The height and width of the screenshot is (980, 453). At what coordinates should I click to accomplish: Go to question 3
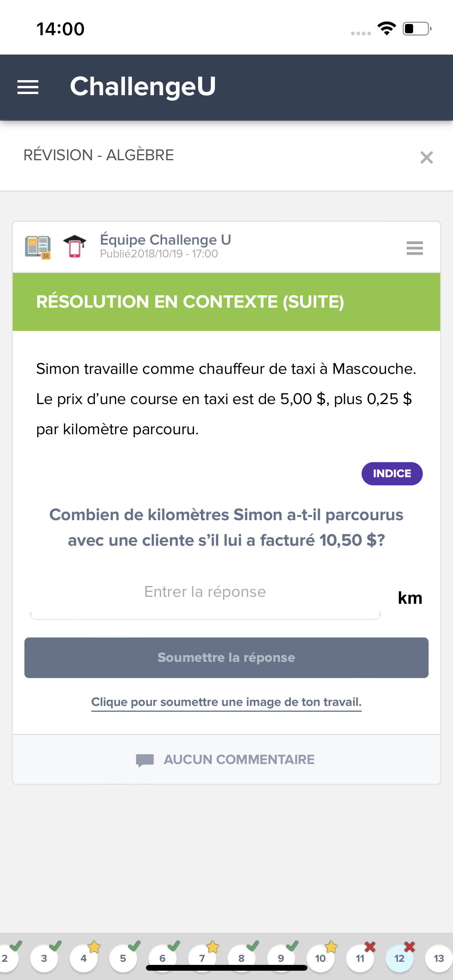click(44, 958)
